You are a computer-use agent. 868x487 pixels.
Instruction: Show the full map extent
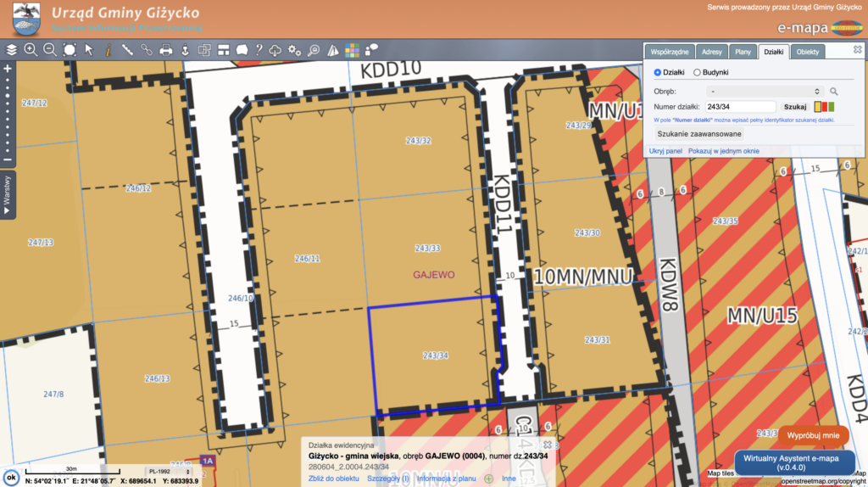pos(70,50)
